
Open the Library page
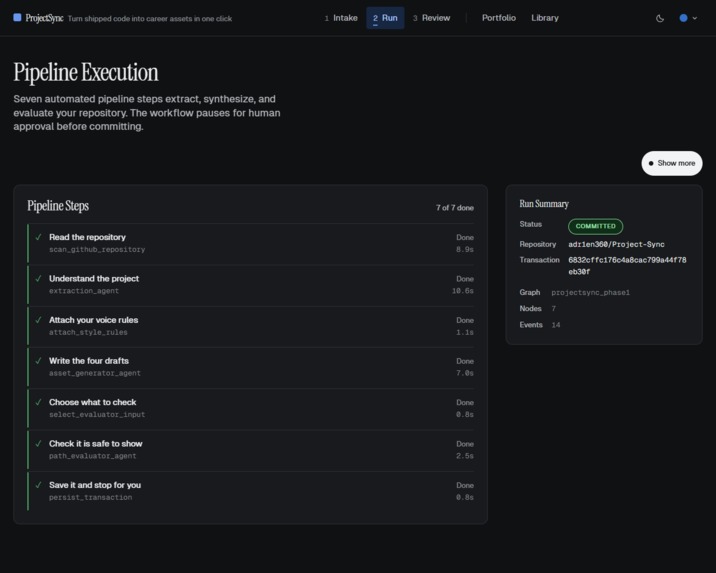click(x=545, y=18)
